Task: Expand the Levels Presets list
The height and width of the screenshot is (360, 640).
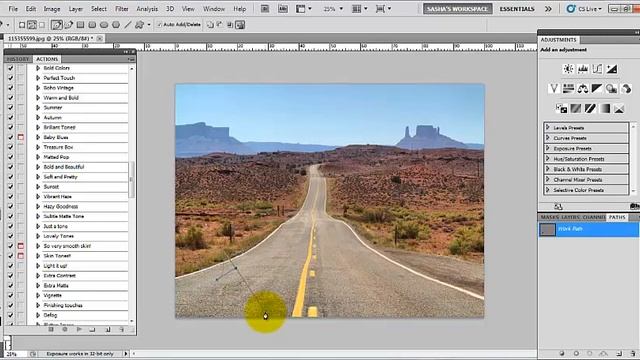Action: click(548, 127)
